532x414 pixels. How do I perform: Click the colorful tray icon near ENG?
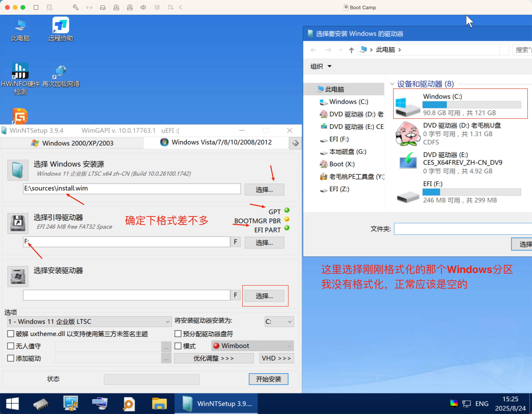pos(454,404)
